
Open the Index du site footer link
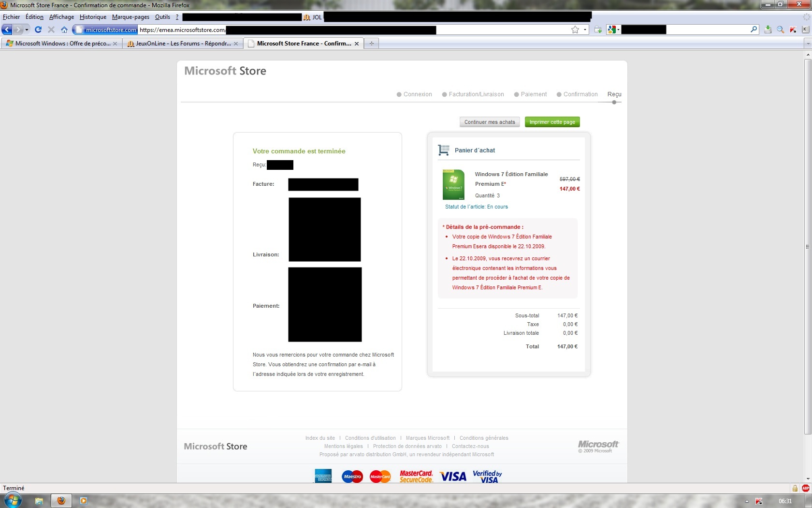(320, 438)
